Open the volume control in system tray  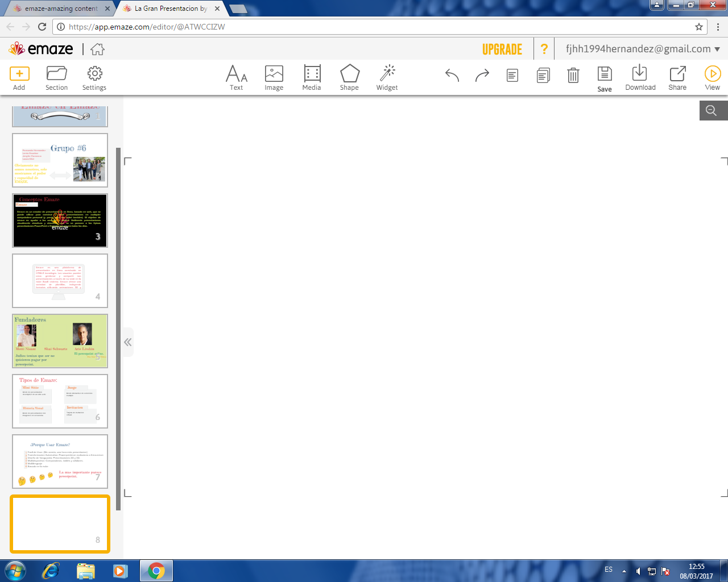click(x=638, y=571)
